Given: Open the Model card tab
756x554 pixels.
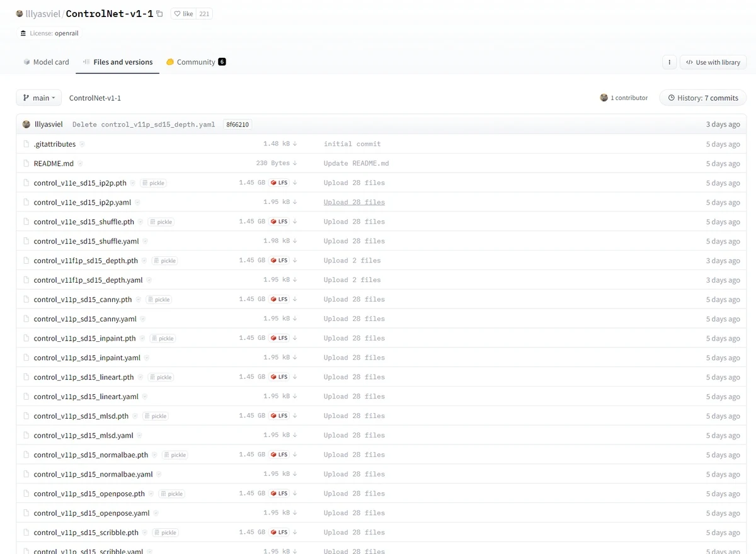Looking at the screenshot, I should click(x=46, y=62).
